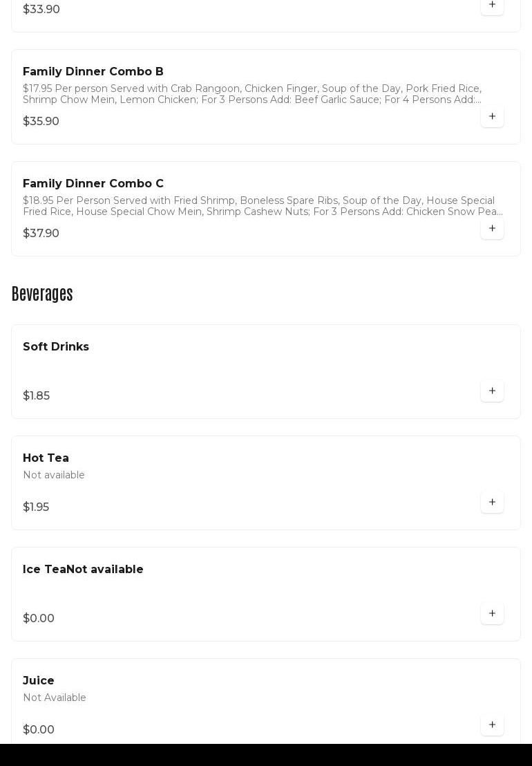The width and height of the screenshot is (532, 766).
Task: Click the Juice item title
Action: coord(39,680)
